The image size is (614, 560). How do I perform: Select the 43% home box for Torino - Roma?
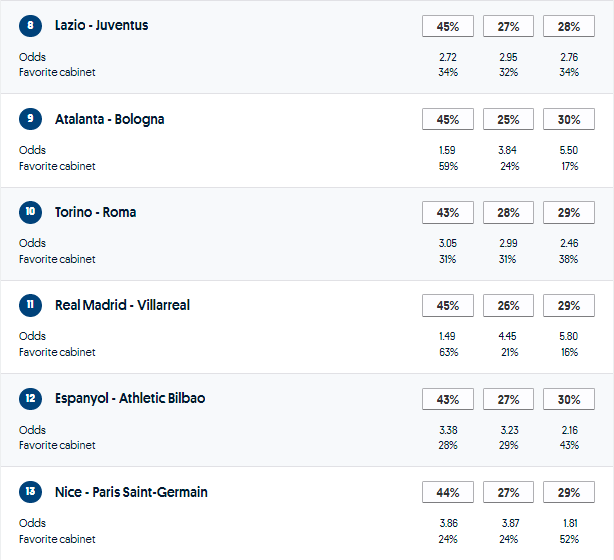click(x=448, y=212)
